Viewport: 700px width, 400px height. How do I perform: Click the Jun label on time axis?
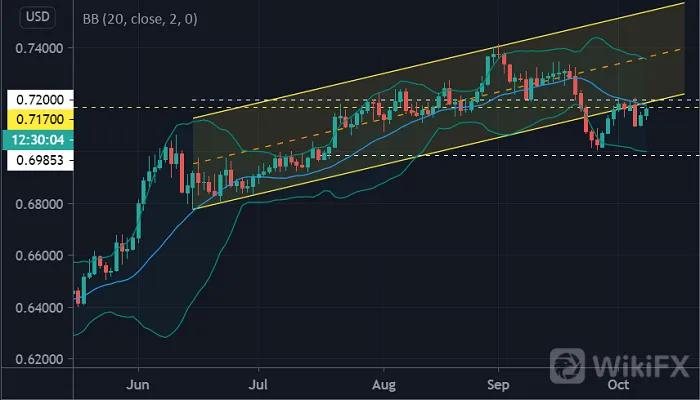pyautogui.click(x=138, y=384)
